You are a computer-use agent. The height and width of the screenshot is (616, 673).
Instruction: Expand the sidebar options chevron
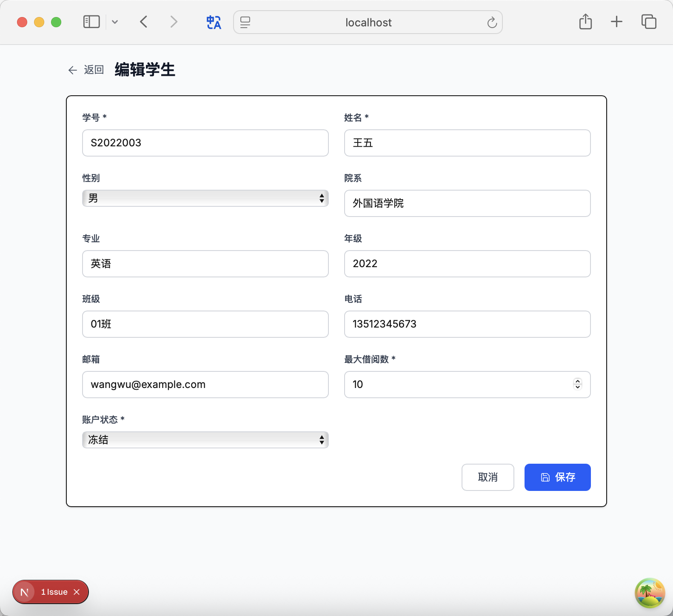pos(115,22)
